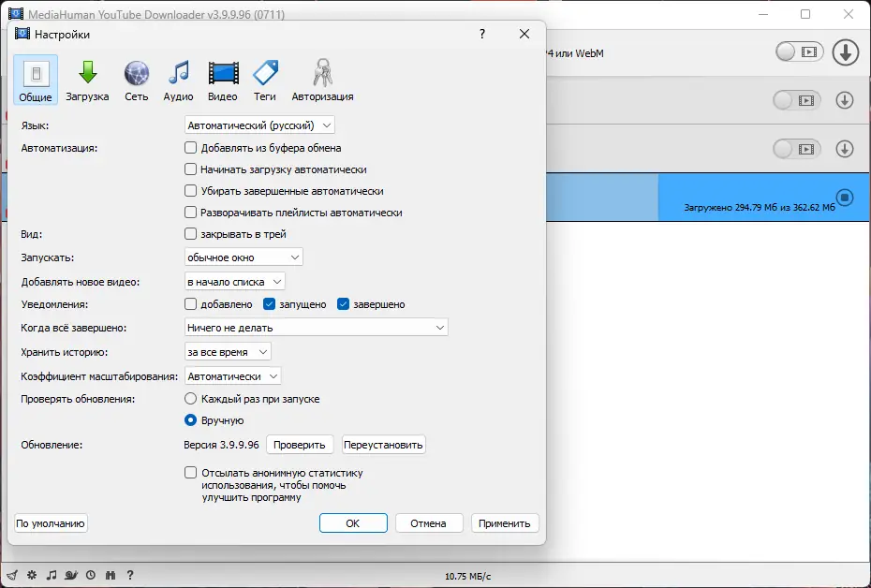
Task: Stop the download in the blue progress row
Action: click(x=845, y=198)
